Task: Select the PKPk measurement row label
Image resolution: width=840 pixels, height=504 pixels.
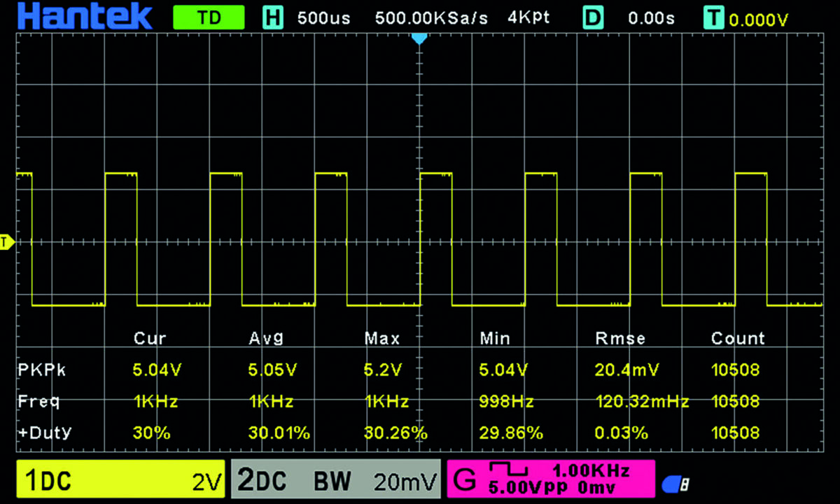Action: [41, 370]
